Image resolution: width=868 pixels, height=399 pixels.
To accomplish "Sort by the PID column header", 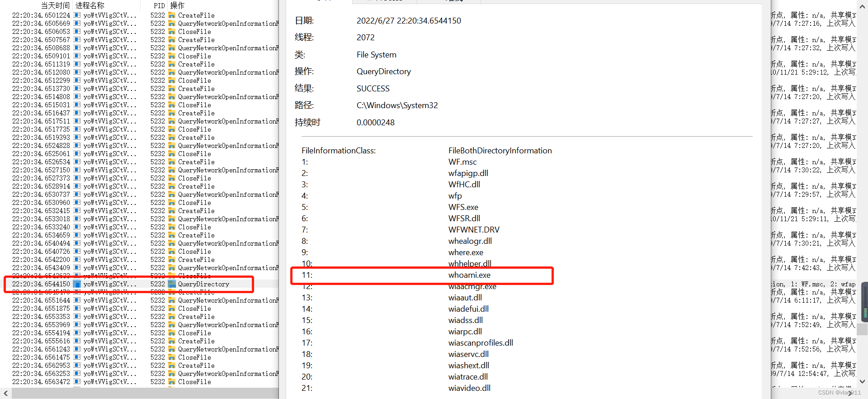I will click(x=159, y=5).
